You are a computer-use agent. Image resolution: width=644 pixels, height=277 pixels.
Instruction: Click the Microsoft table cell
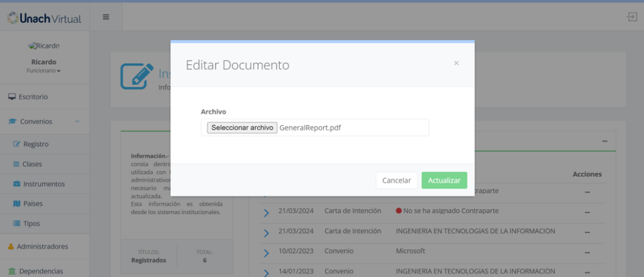pos(410,251)
